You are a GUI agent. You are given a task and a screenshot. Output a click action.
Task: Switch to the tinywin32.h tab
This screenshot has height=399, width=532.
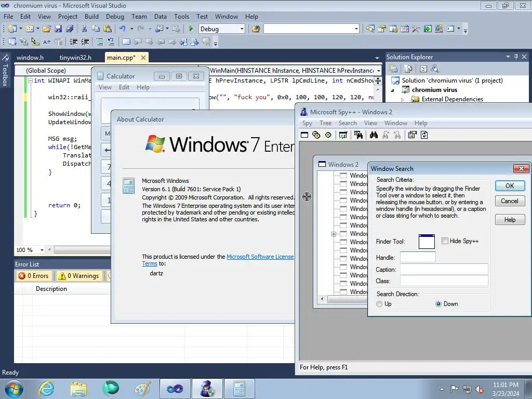[x=75, y=58]
